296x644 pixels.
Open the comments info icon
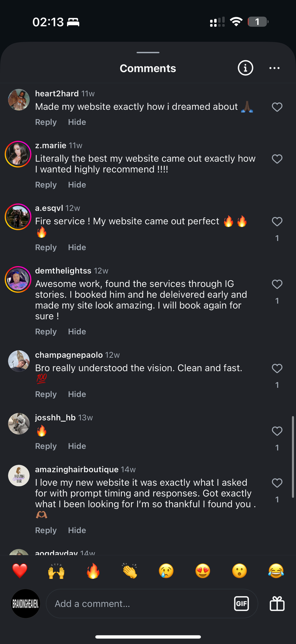pyautogui.click(x=245, y=68)
